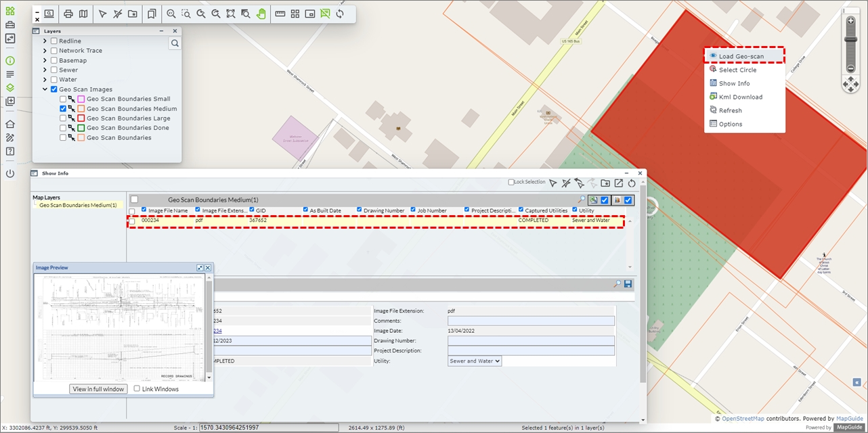This screenshot has width=868, height=433.
Task: Click the Refresh map icon in the toolbar
Action: point(339,14)
